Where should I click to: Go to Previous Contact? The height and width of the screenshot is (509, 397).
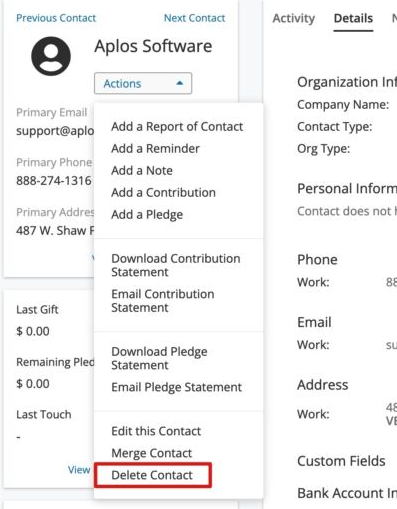tap(56, 18)
